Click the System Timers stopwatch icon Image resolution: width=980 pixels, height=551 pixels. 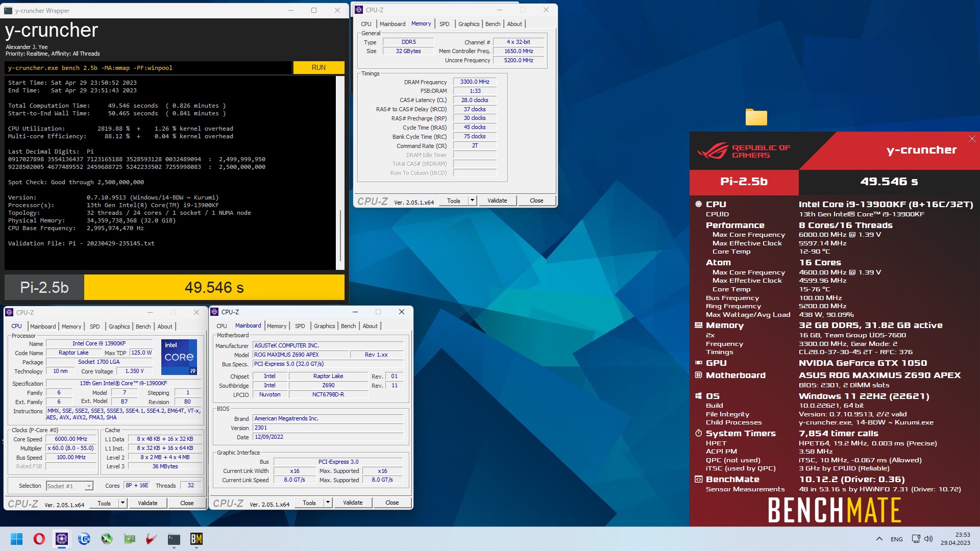tap(698, 433)
